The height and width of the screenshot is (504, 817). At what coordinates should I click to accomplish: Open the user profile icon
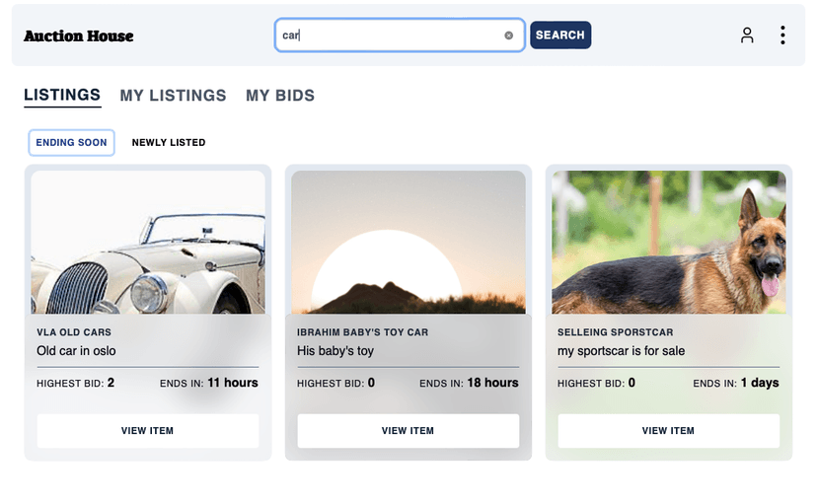[x=747, y=36]
